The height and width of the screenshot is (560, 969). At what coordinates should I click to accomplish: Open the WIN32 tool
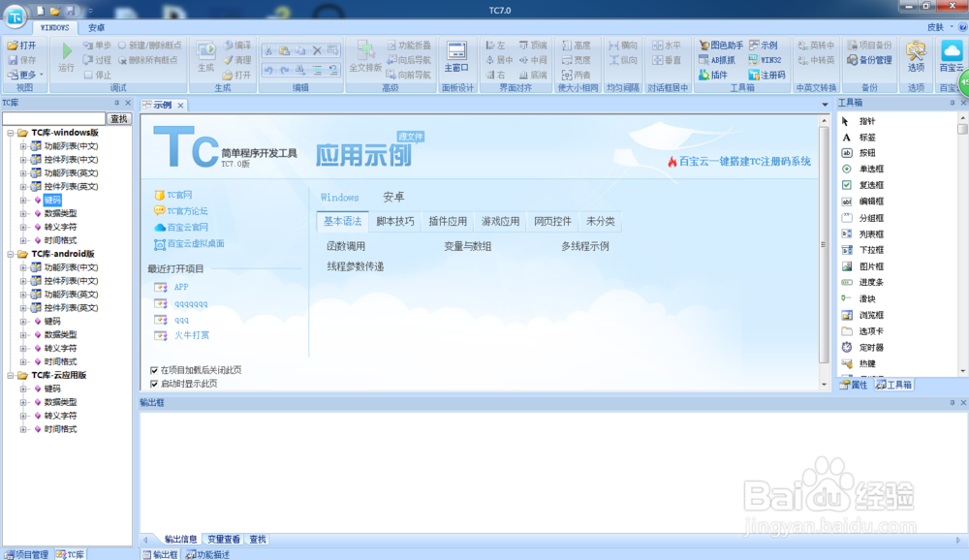coord(766,60)
